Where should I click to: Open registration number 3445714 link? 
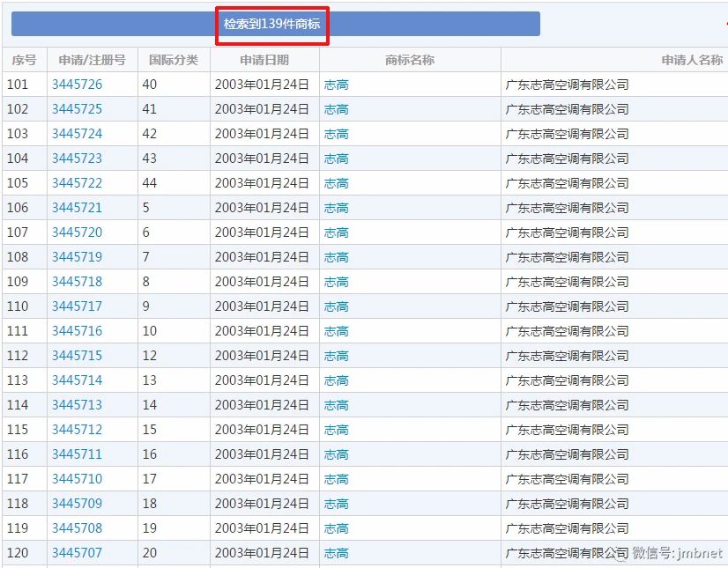(77, 380)
